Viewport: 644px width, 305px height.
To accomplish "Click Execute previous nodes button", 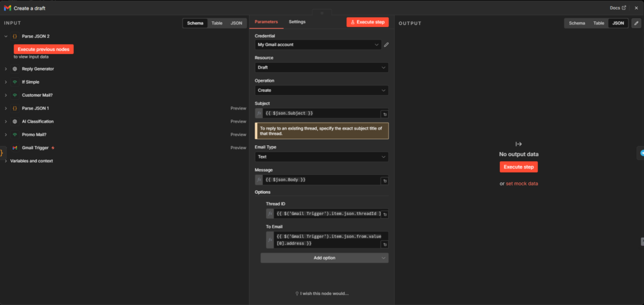I will (x=43, y=49).
